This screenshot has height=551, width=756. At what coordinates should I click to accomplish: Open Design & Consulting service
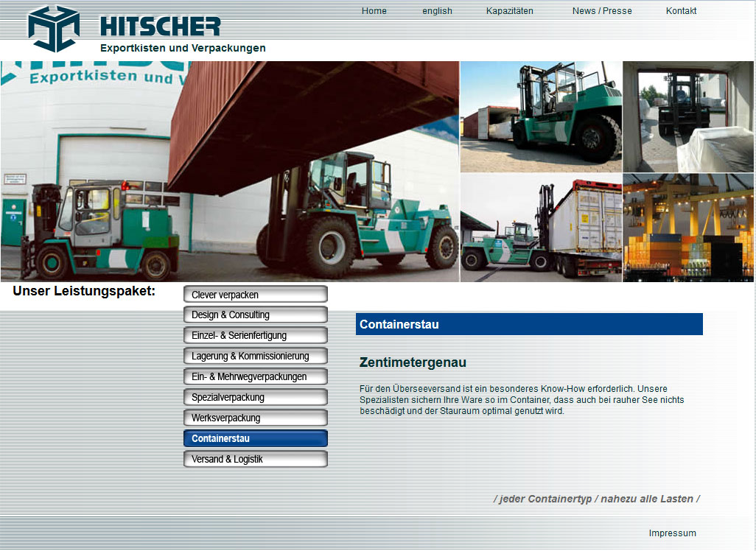point(256,315)
